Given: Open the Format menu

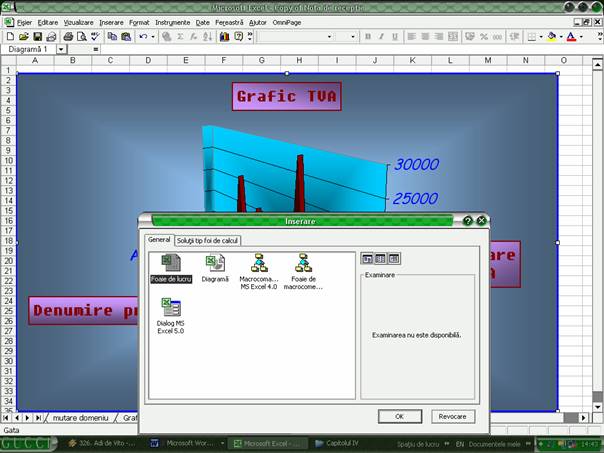Looking at the screenshot, I should coord(139,23).
